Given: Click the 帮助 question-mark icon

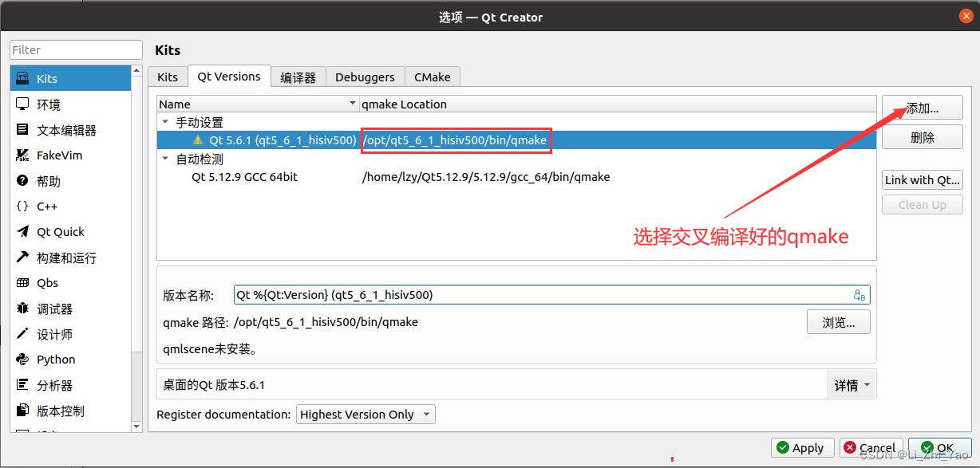Looking at the screenshot, I should (22, 180).
